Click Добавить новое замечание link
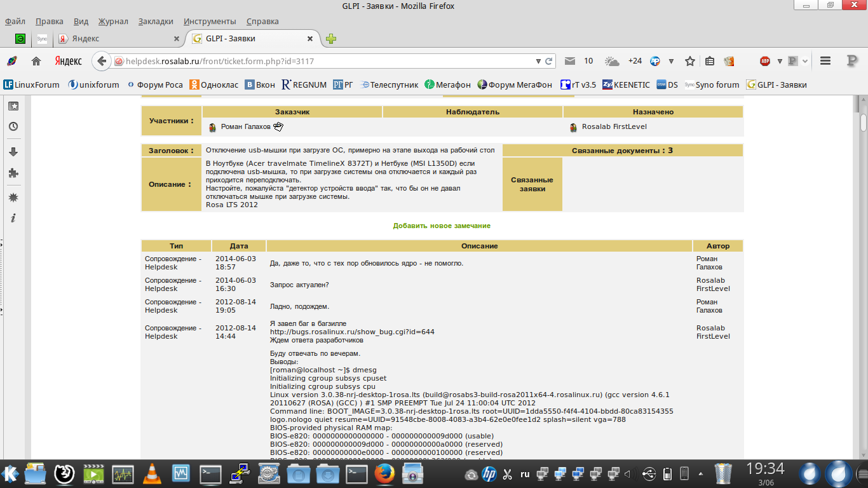 (442, 226)
